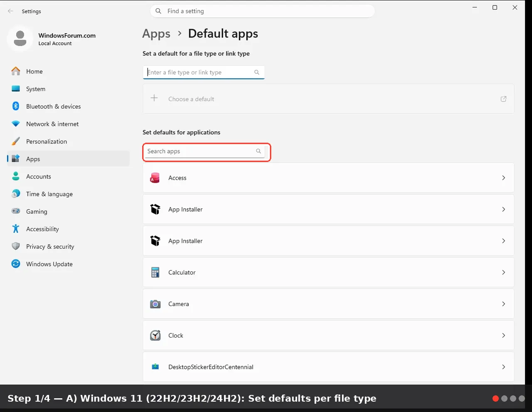This screenshot has width=532, height=412.
Task: Click the Camera app icon
Action: tap(155, 304)
